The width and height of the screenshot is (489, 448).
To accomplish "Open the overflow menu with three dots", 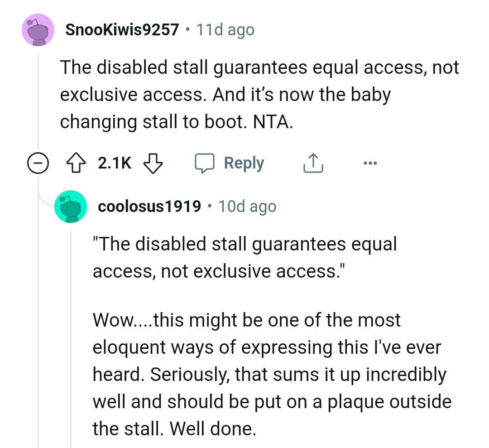I will (370, 163).
